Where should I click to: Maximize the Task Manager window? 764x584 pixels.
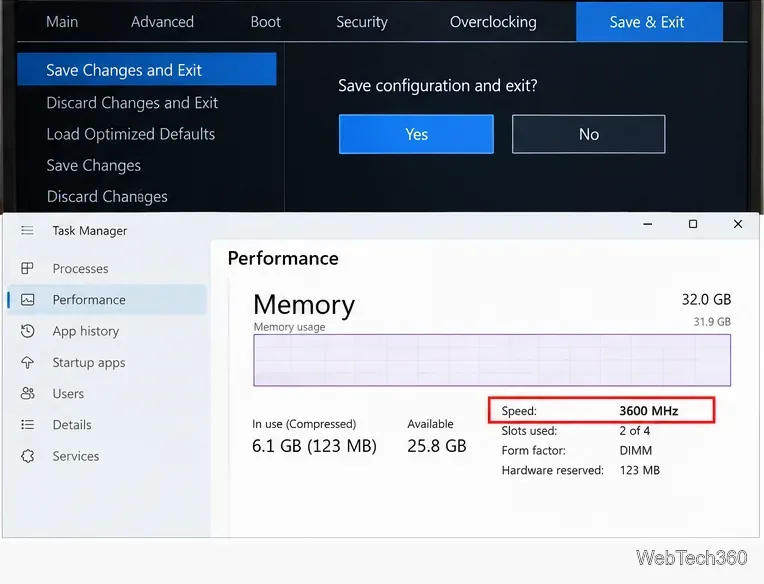pyautogui.click(x=693, y=224)
